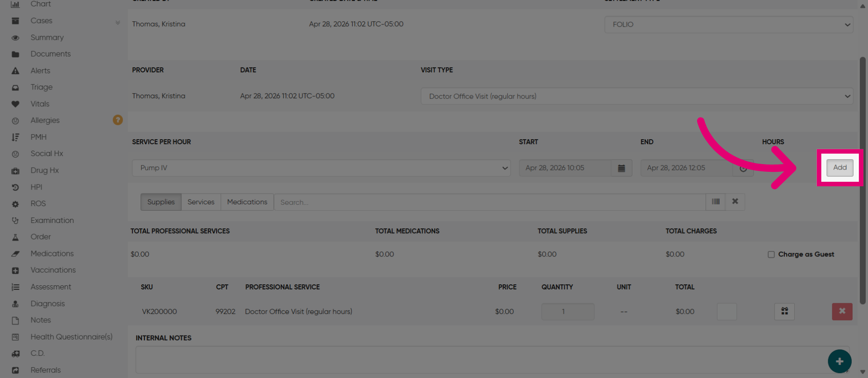868x378 pixels.
Task: Open Health Questionnaire(s) link
Action: pos(71,337)
